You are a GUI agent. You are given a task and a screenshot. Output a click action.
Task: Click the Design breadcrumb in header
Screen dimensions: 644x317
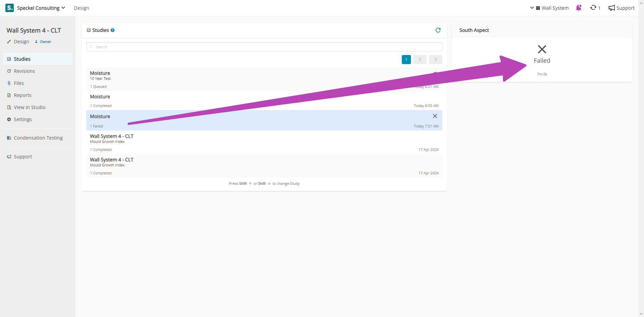tap(82, 8)
